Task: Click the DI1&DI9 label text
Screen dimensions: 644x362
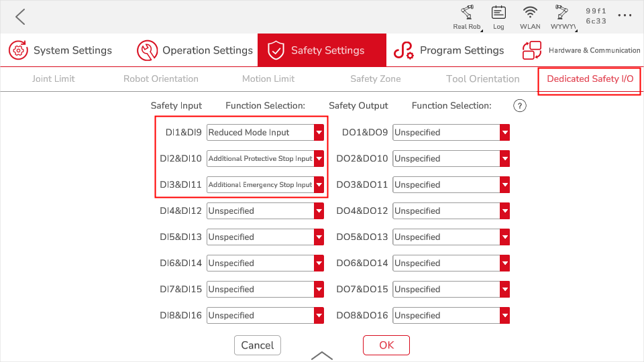Action: 184,133
